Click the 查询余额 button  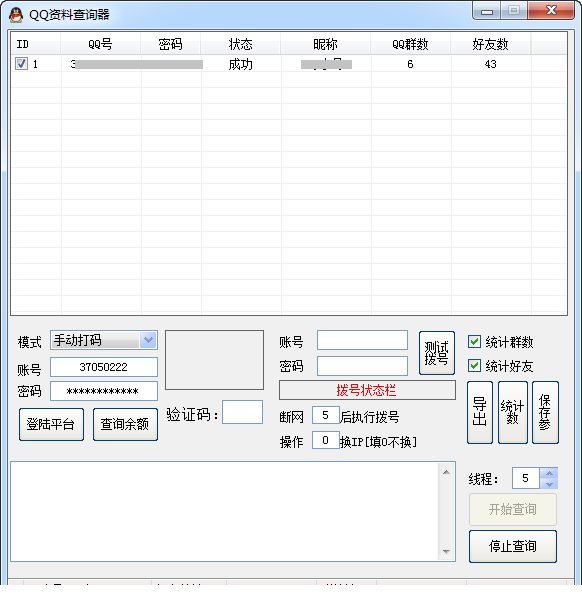pyautogui.click(x=125, y=424)
